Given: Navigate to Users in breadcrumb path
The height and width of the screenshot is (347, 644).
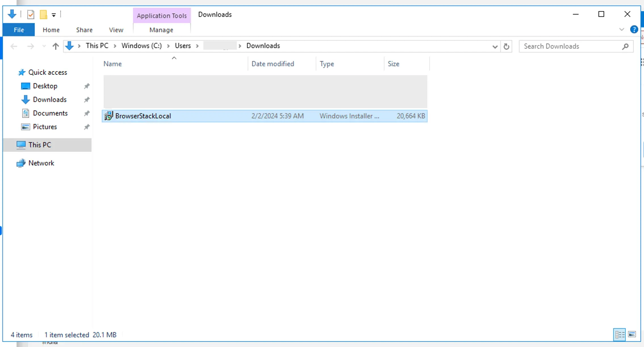Looking at the screenshot, I should pyautogui.click(x=183, y=46).
